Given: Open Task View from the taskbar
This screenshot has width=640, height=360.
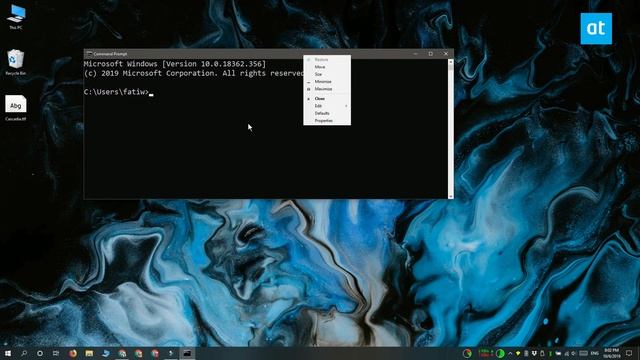Looking at the screenshot, I should tap(56, 353).
